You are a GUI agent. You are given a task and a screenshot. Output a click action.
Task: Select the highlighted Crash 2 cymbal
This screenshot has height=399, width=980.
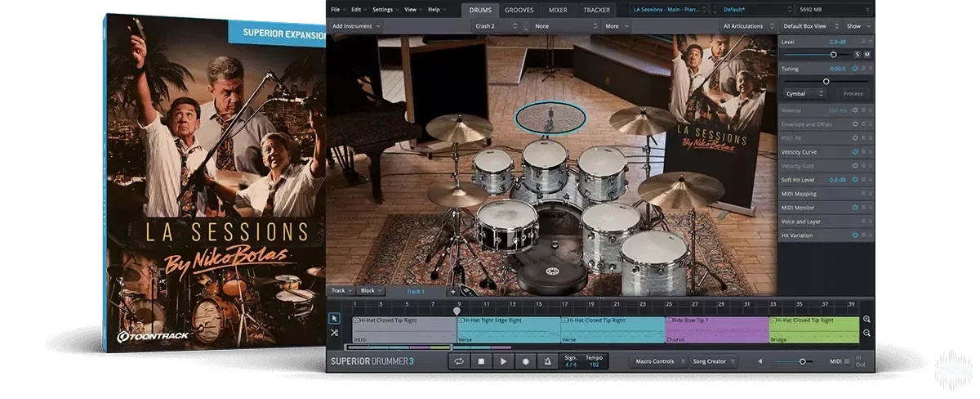point(550,119)
